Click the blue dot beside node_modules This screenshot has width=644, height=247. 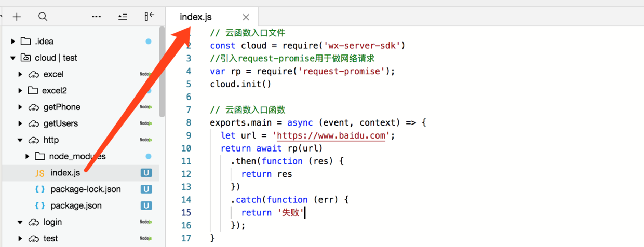pos(149,156)
